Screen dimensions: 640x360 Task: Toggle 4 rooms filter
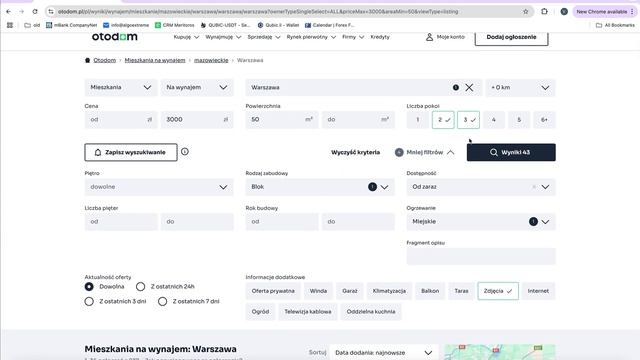(x=493, y=120)
